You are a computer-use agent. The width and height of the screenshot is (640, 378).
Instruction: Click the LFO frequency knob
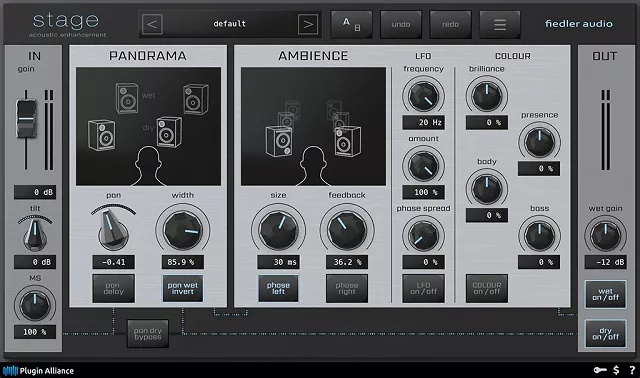coord(423,96)
